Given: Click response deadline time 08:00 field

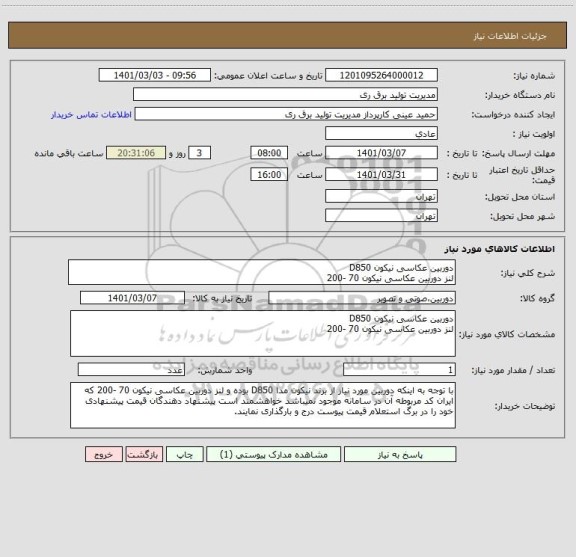Looking at the screenshot, I should 269,153.
